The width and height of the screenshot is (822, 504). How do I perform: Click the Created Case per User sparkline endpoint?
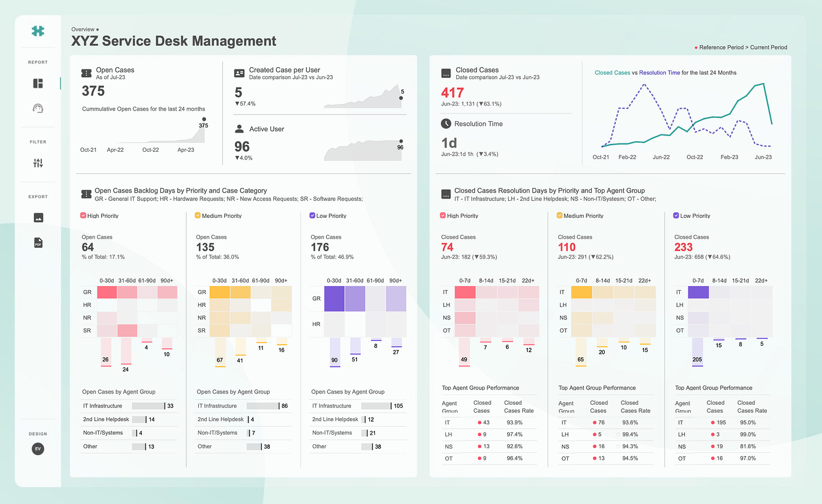point(401,98)
